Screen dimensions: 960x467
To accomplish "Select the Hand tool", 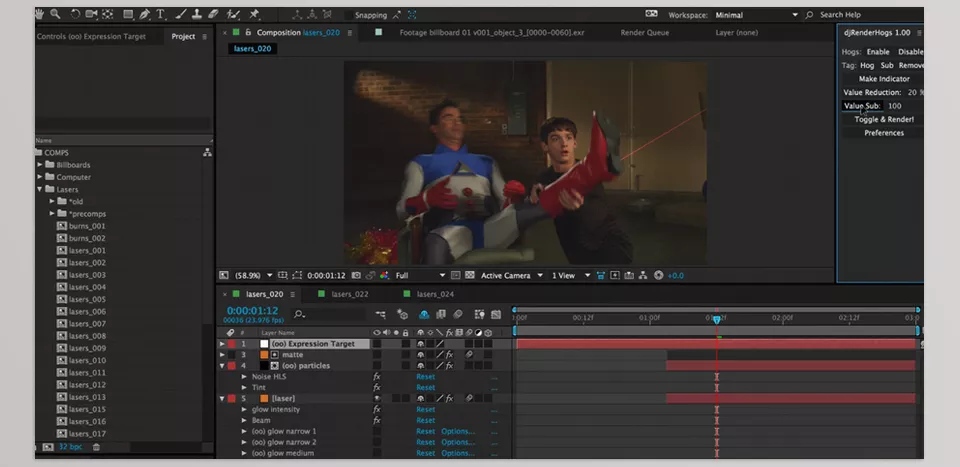I will 40,13.
